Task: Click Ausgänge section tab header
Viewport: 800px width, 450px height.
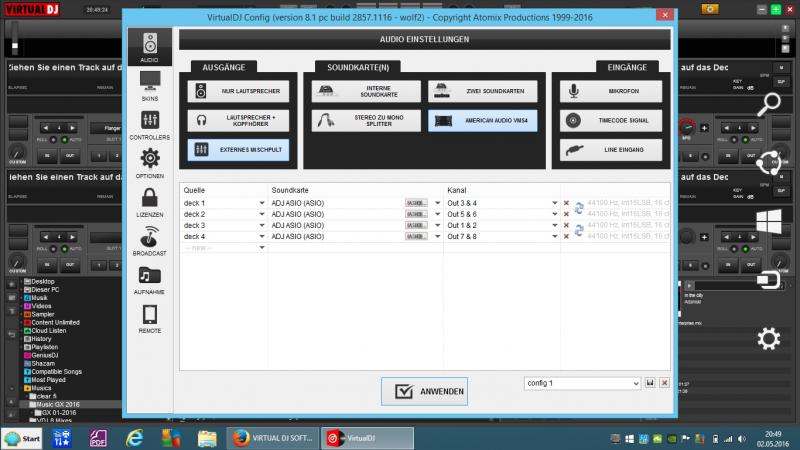Action: pyautogui.click(x=223, y=67)
